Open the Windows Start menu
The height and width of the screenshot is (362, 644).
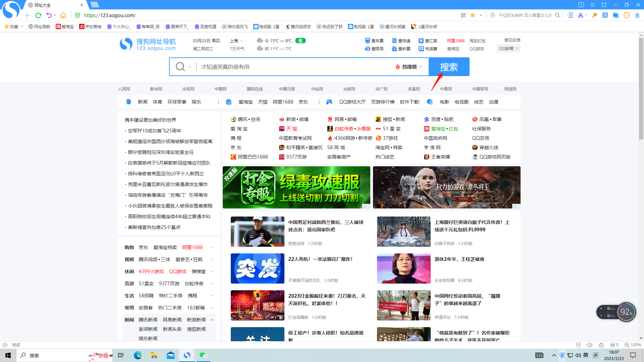pos(8,355)
